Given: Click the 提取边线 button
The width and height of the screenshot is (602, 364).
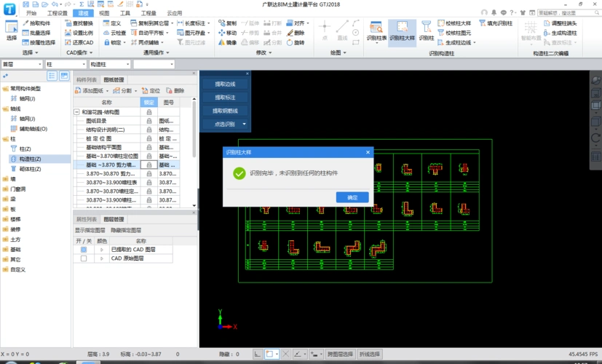Looking at the screenshot, I should pos(225,84).
